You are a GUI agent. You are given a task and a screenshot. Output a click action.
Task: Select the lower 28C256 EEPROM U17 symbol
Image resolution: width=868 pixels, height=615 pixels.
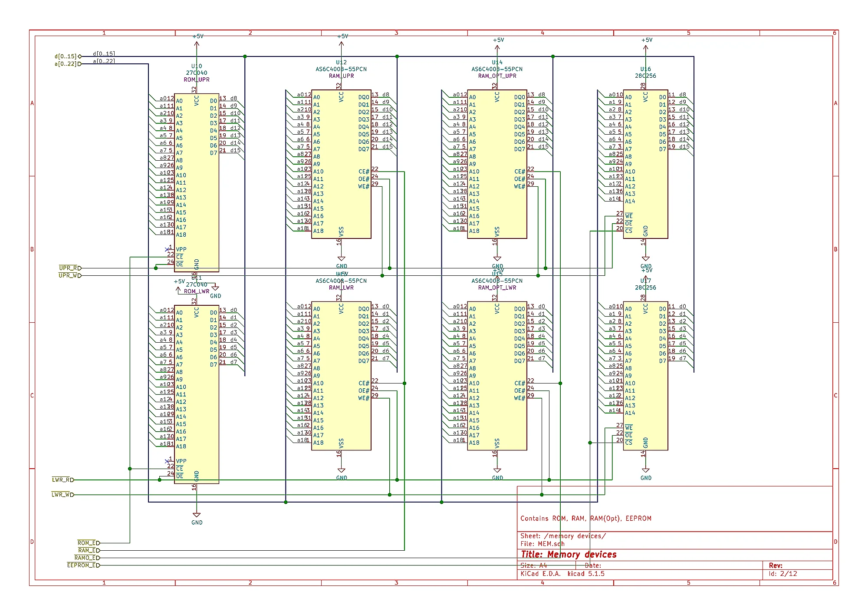click(x=645, y=376)
